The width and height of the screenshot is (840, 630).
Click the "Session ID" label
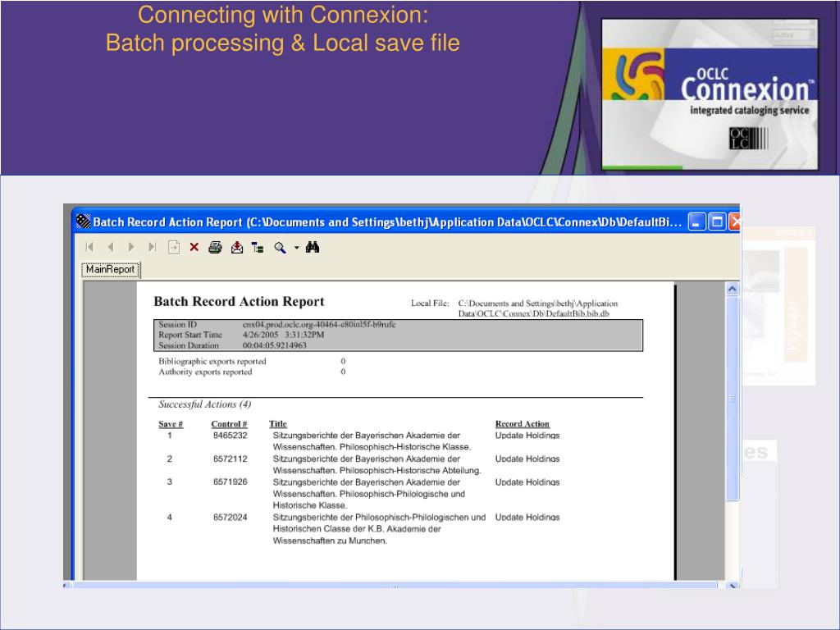(x=178, y=325)
